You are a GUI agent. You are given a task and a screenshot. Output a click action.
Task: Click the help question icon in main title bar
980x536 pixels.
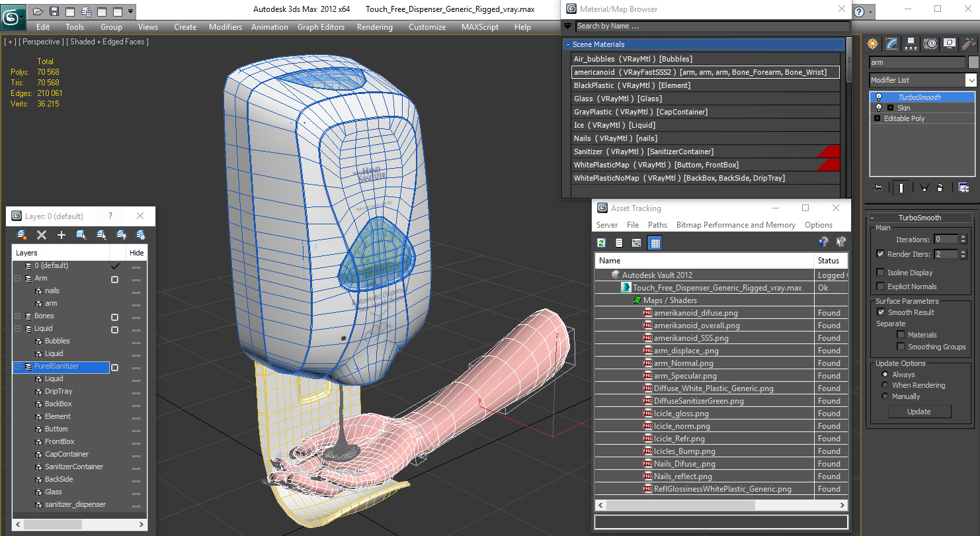pos(859,11)
